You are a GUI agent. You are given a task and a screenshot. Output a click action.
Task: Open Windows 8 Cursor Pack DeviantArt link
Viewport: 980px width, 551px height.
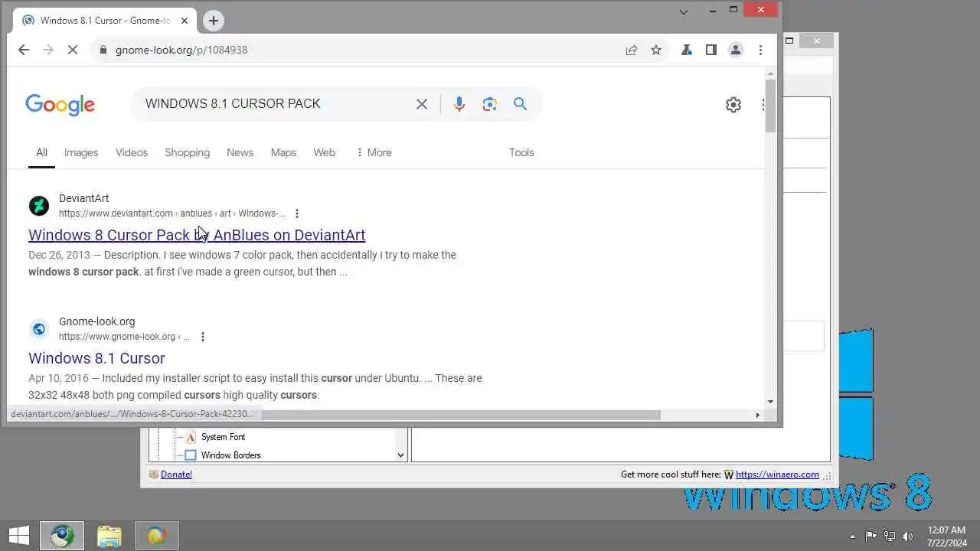point(197,235)
